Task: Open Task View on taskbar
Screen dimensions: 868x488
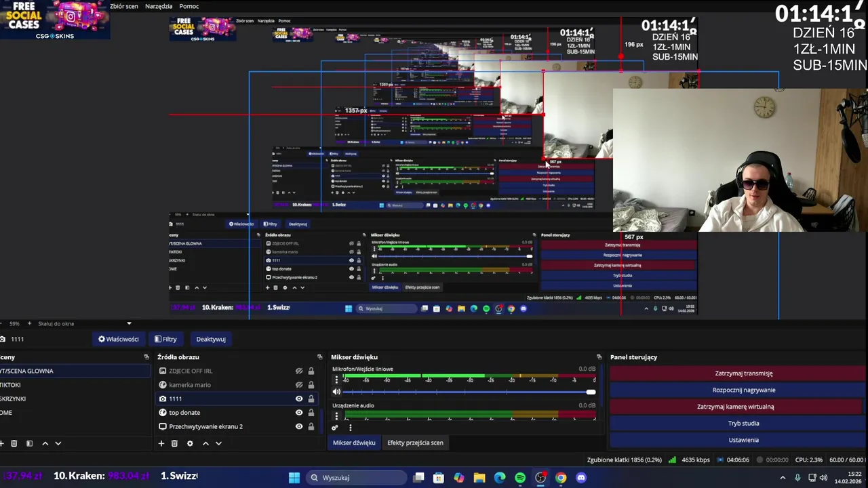Action: (418, 478)
